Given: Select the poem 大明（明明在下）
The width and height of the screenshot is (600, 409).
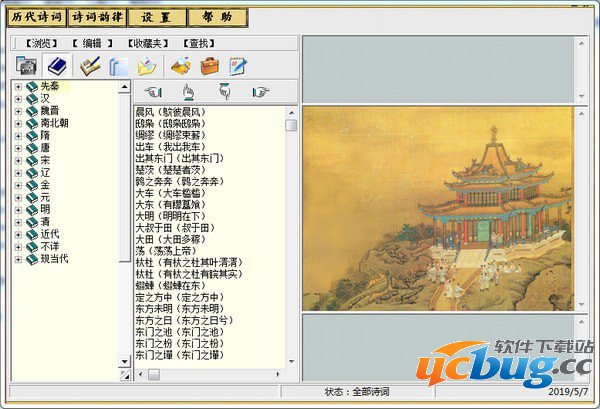Looking at the screenshot, I should [178, 215].
